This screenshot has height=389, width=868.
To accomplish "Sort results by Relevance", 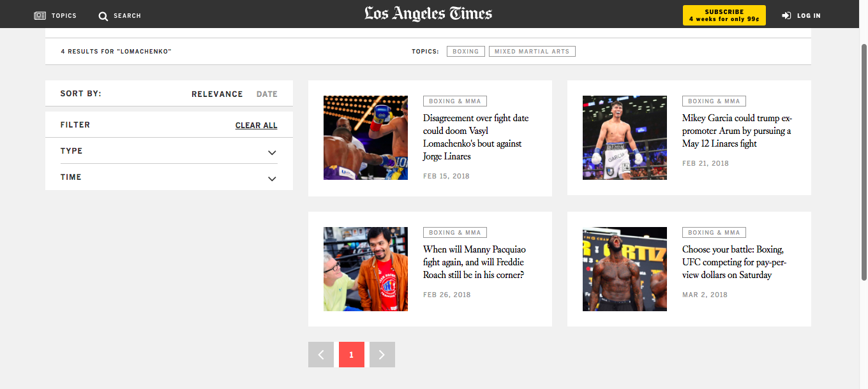I will [x=217, y=94].
